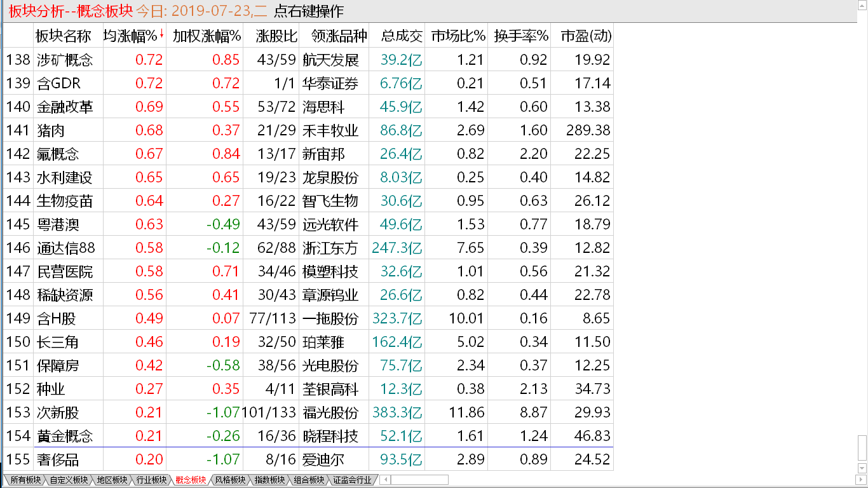Image resolution: width=868 pixels, height=488 pixels.
Task: Click leading stock 浙江东方
Action: coord(330,248)
